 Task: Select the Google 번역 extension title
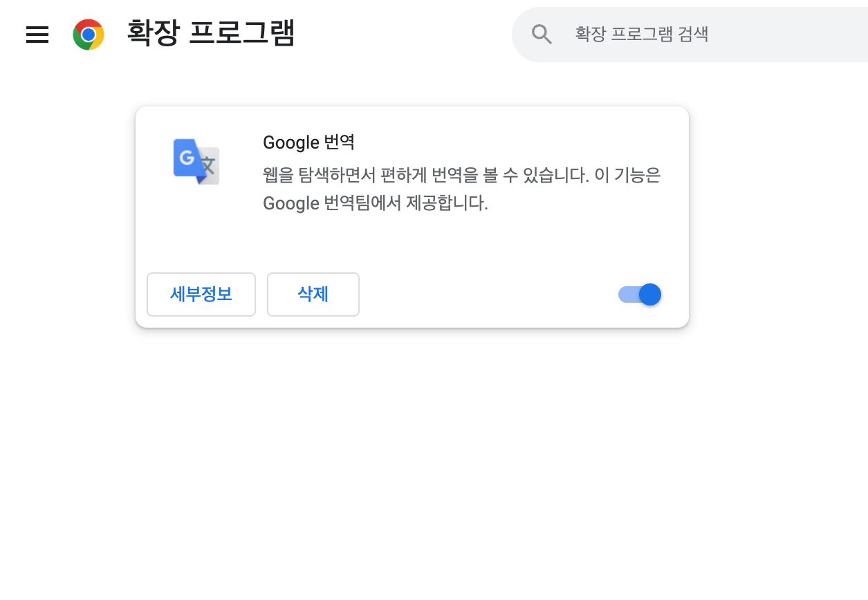(x=309, y=142)
